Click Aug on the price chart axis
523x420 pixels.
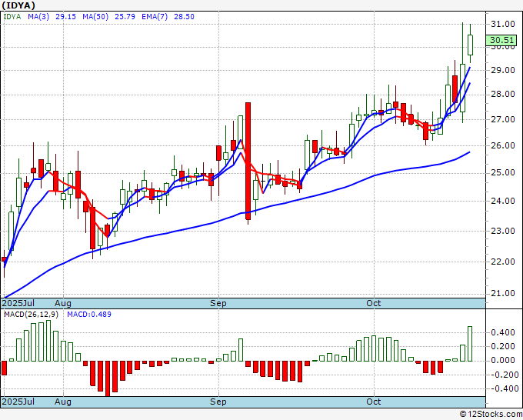click(63, 304)
